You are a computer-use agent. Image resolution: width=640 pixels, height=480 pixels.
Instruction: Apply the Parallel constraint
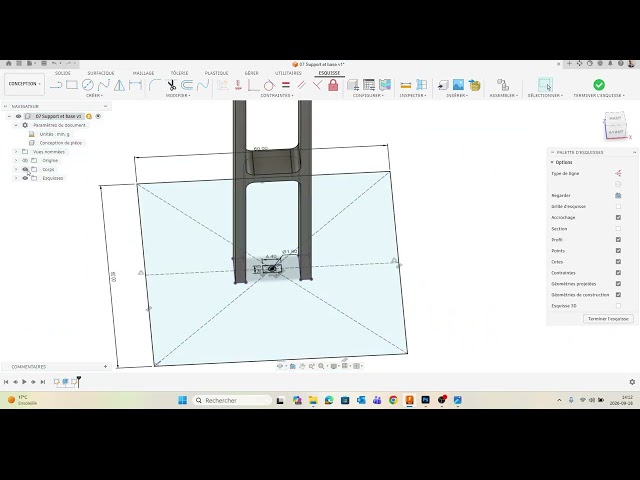pyautogui.click(x=302, y=85)
